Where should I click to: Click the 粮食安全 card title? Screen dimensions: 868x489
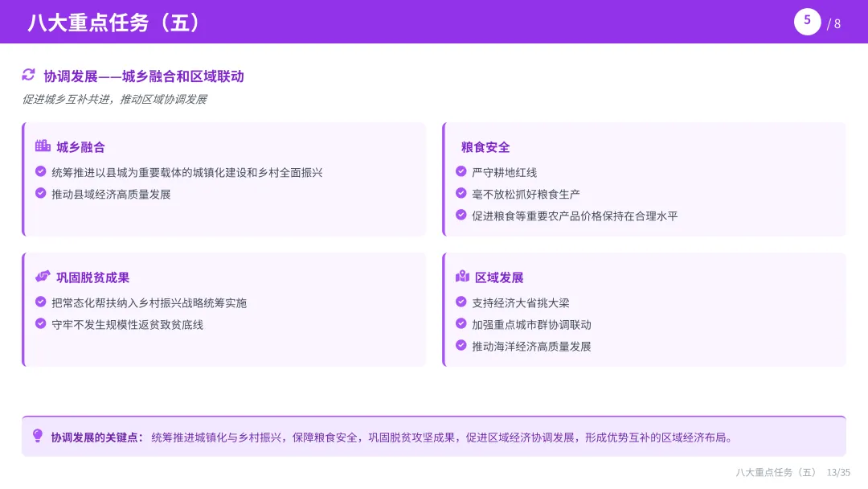pos(485,147)
